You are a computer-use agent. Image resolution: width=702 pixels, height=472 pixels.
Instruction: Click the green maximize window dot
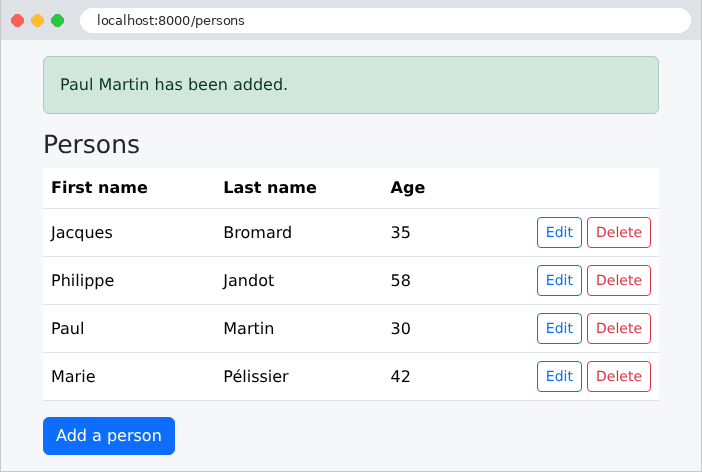(x=57, y=21)
